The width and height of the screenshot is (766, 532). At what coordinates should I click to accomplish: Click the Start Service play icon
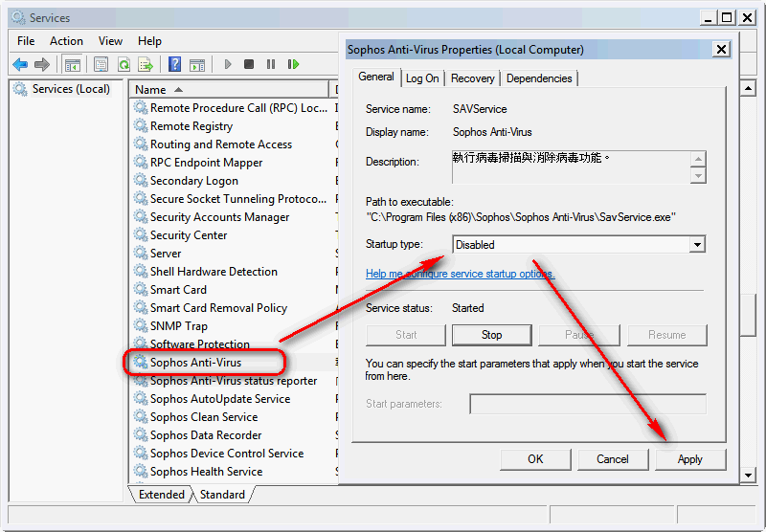tap(227, 64)
